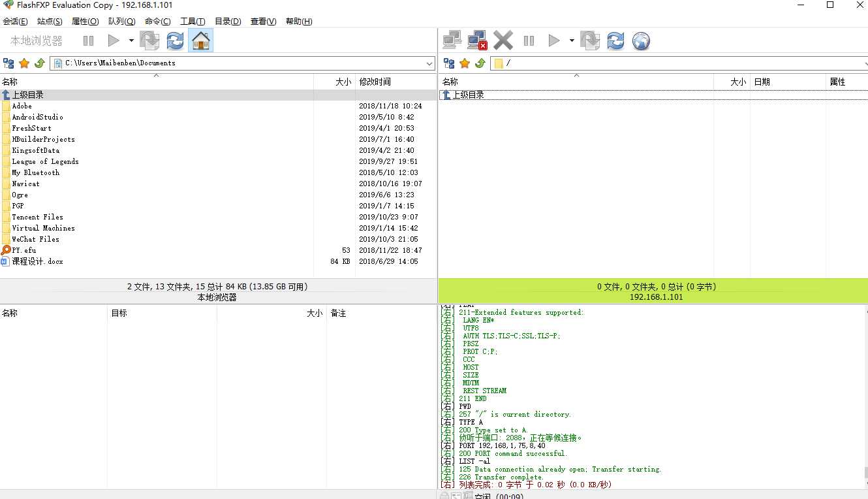Open the local transfer play dropdown arrow
Image resolution: width=868 pixels, height=499 pixels.
pyautogui.click(x=131, y=40)
